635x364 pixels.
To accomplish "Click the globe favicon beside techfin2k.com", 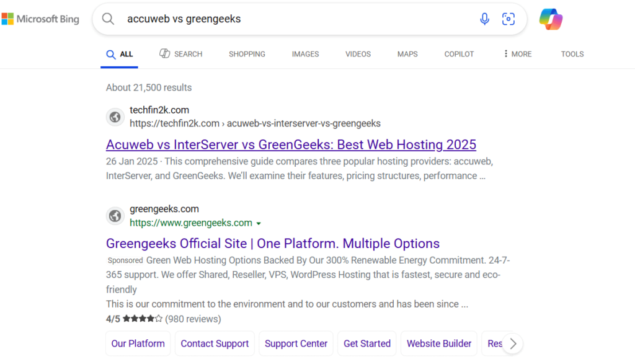I will point(115,117).
